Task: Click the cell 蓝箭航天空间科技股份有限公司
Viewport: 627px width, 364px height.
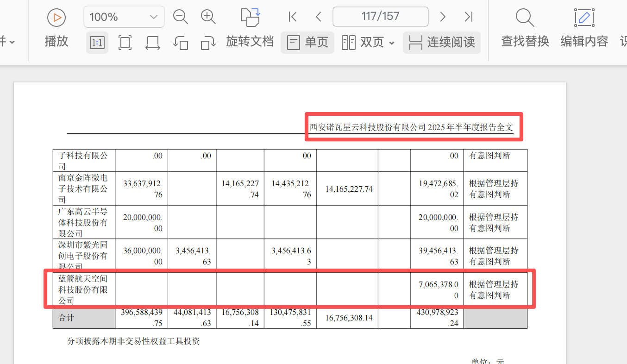Action: point(84,289)
